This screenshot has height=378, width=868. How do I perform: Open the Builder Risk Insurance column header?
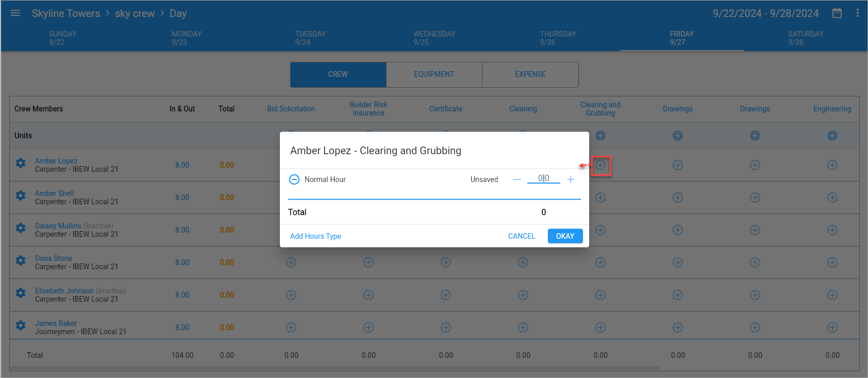point(369,109)
